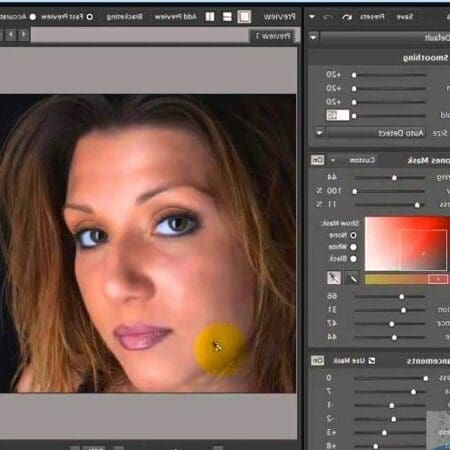Click the yellow-orange hue range bar
450x450 pixels.
tap(407, 279)
